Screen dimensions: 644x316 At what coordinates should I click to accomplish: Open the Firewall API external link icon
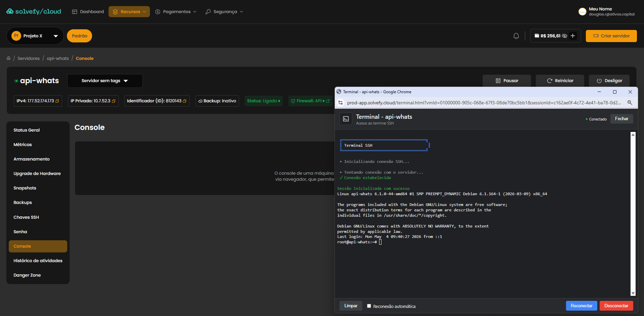coord(328,101)
